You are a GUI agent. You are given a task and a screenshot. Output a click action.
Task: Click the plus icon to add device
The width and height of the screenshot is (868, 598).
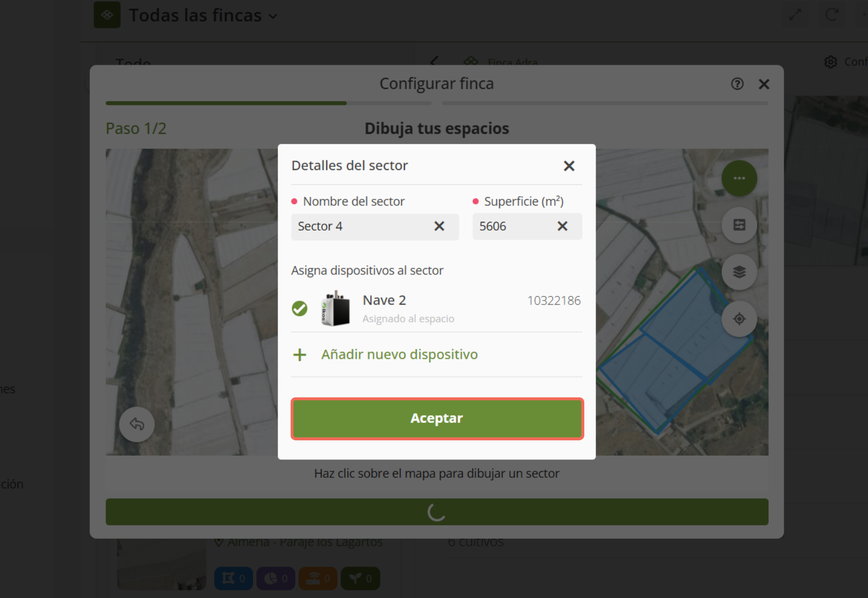(x=299, y=355)
